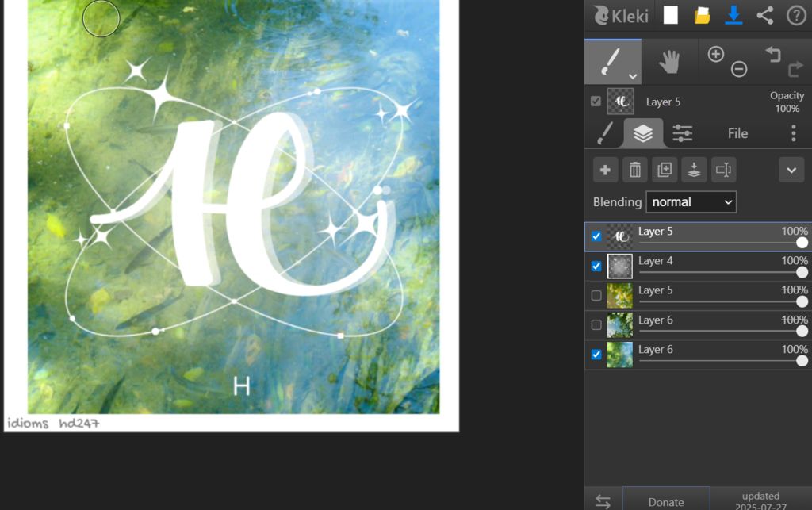Click the Kleki logo
Viewport: 812px width, 510px height.
(621, 16)
